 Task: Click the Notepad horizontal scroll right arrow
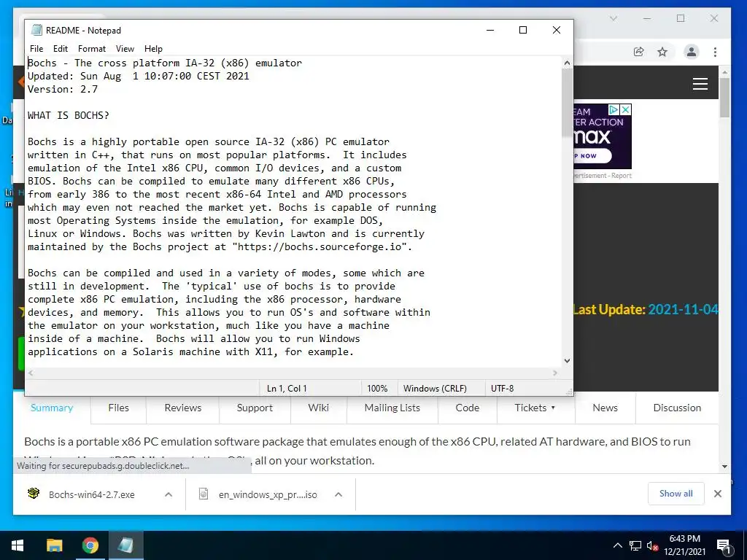[x=555, y=373]
